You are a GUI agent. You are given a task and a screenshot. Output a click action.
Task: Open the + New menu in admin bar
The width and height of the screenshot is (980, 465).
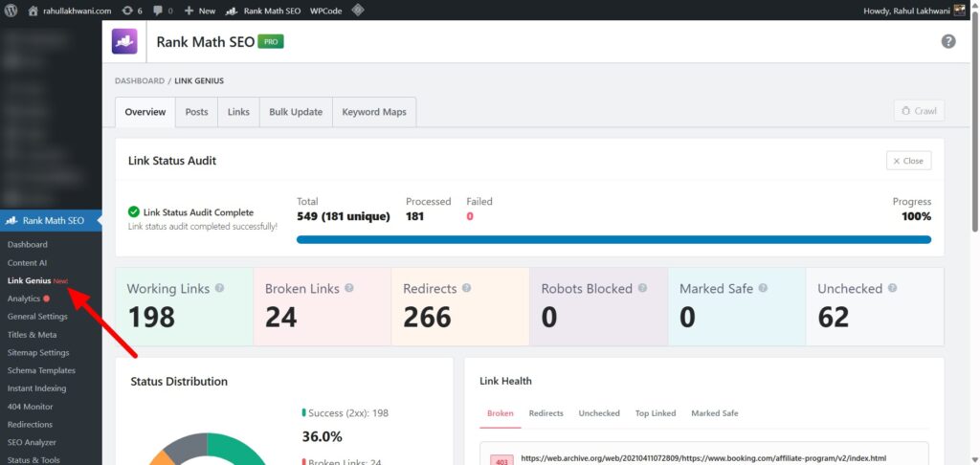click(200, 11)
